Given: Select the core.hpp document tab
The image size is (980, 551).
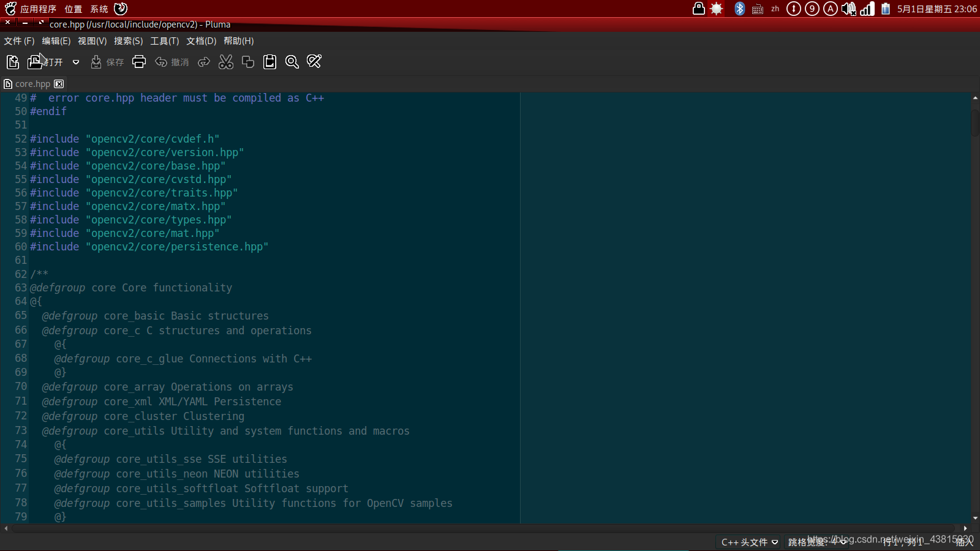Looking at the screenshot, I should (32, 84).
